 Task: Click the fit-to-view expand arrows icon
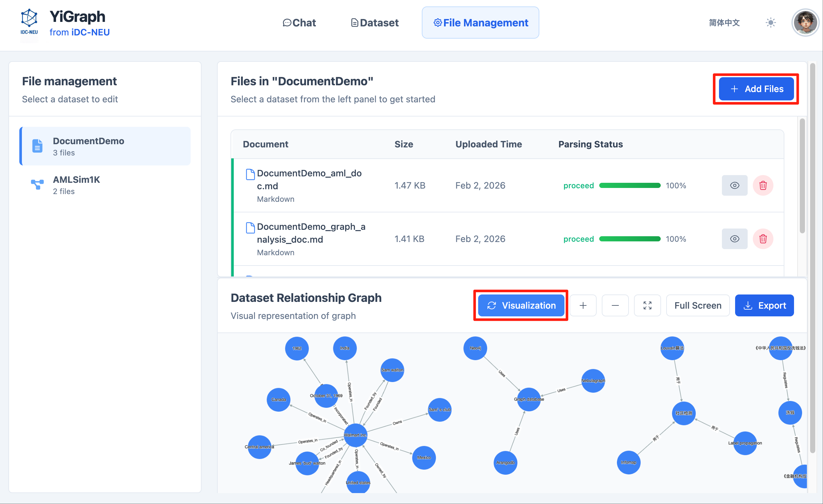647,305
